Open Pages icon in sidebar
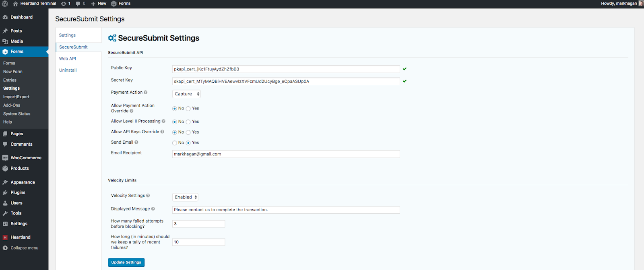The width and height of the screenshot is (644, 270). click(x=5, y=134)
